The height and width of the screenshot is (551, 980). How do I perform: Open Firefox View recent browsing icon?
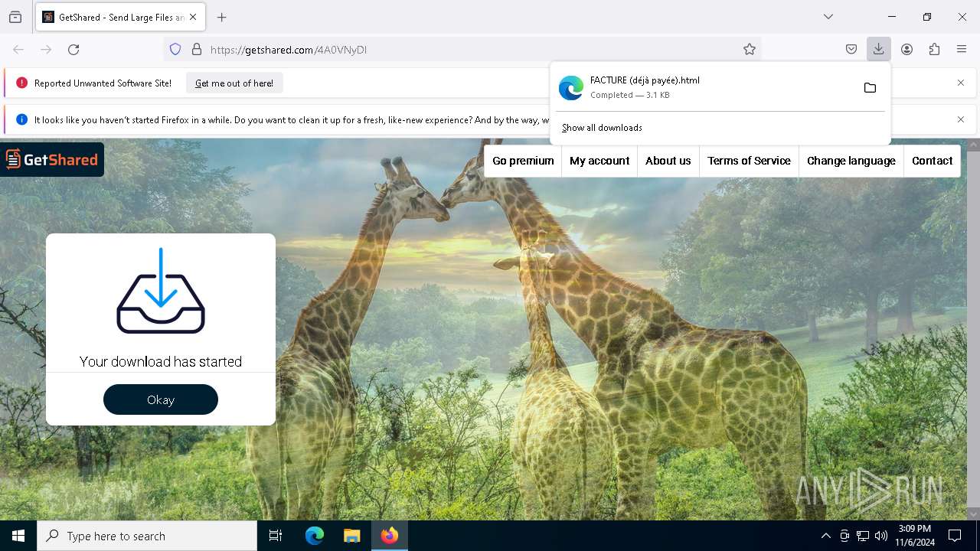coord(15,17)
